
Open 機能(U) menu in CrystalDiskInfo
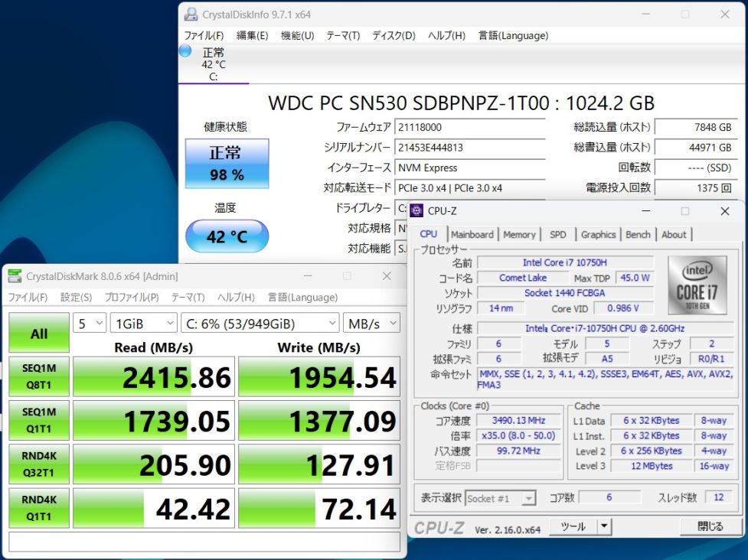click(297, 35)
